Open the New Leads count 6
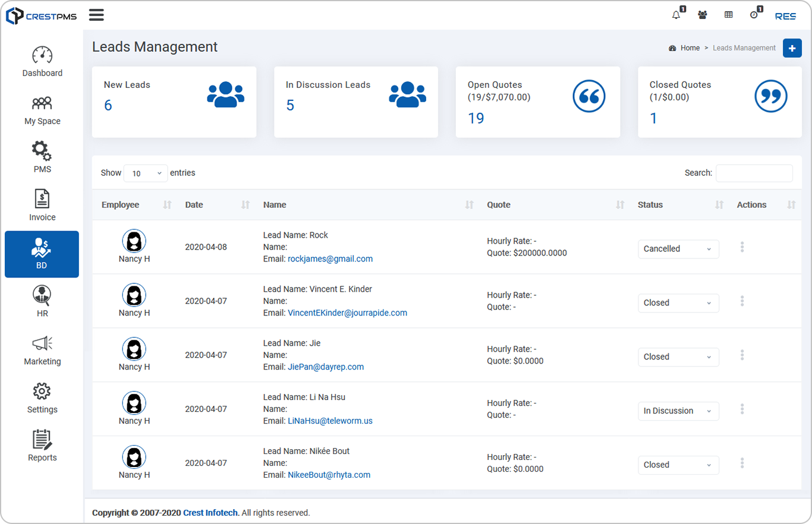812x524 pixels. (108, 106)
